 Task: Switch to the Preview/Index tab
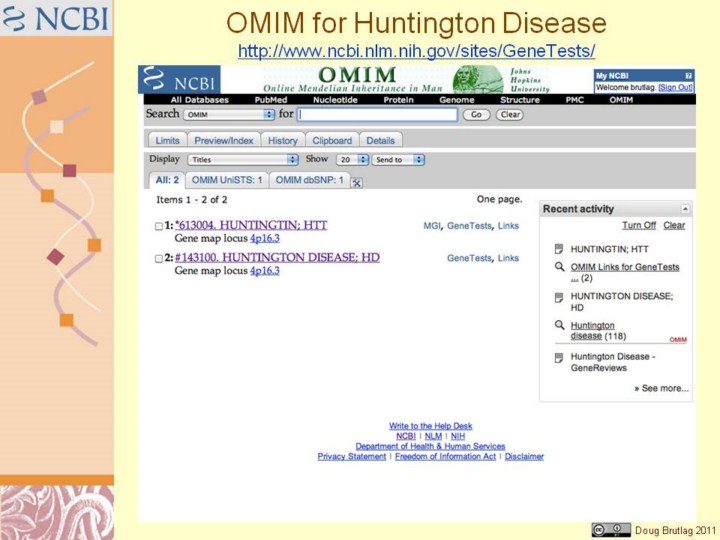coord(224,141)
